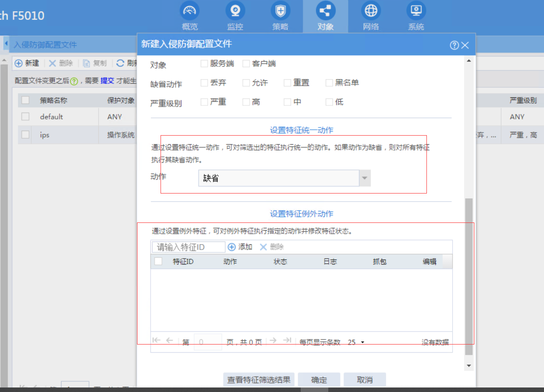Check the 黑名单 default action checkbox
The image size is (544, 392).
coord(329,83)
